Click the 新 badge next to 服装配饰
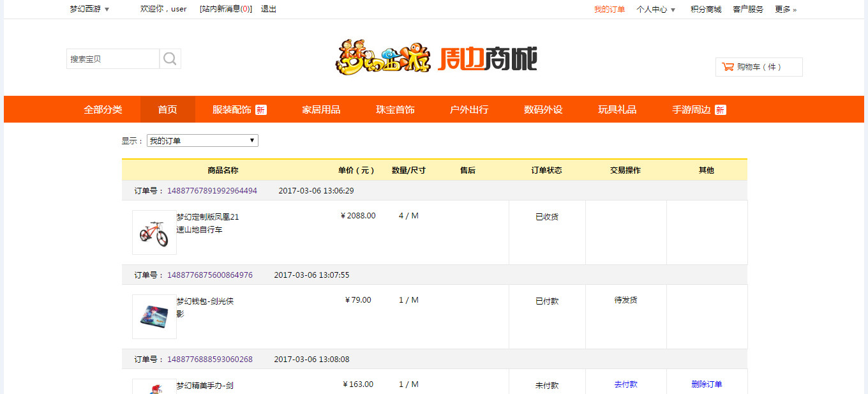Viewport: 868px width, 394px height. point(260,110)
